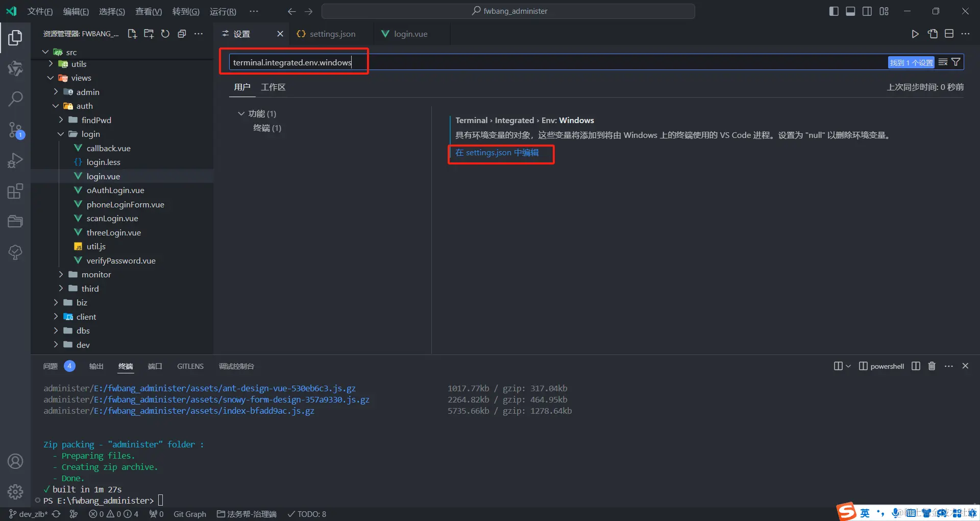Create a new folder in the explorer
The image size is (980, 521).
[149, 34]
